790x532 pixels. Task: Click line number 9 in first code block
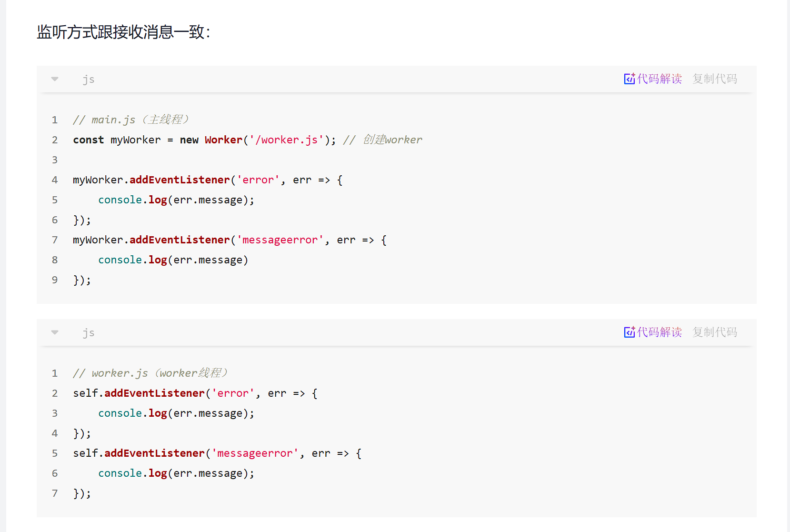pos(55,280)
